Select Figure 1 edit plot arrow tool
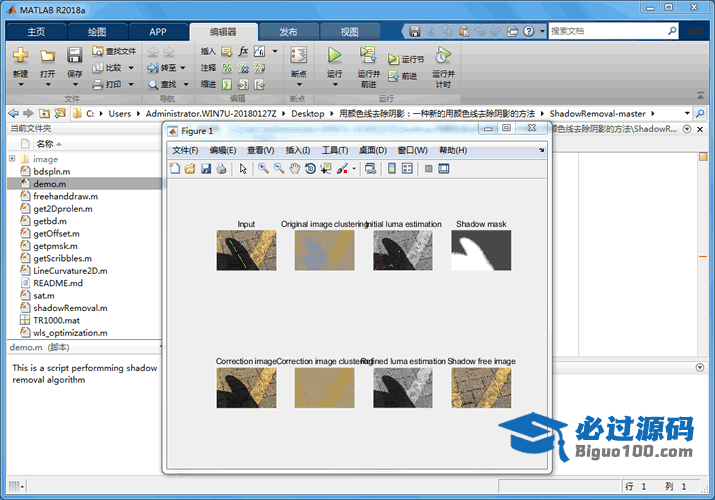The width and height of the screenshot is (715, 500). tap(243, 169)
